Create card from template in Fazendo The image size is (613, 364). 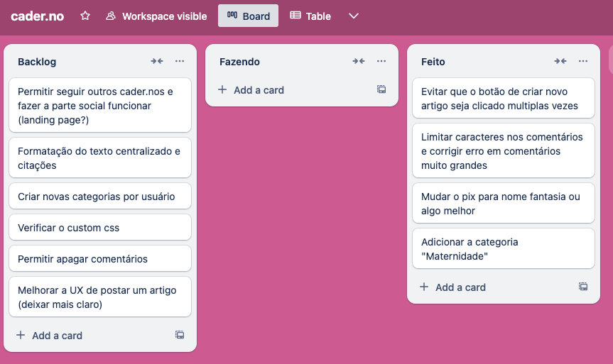pos(381,89)
